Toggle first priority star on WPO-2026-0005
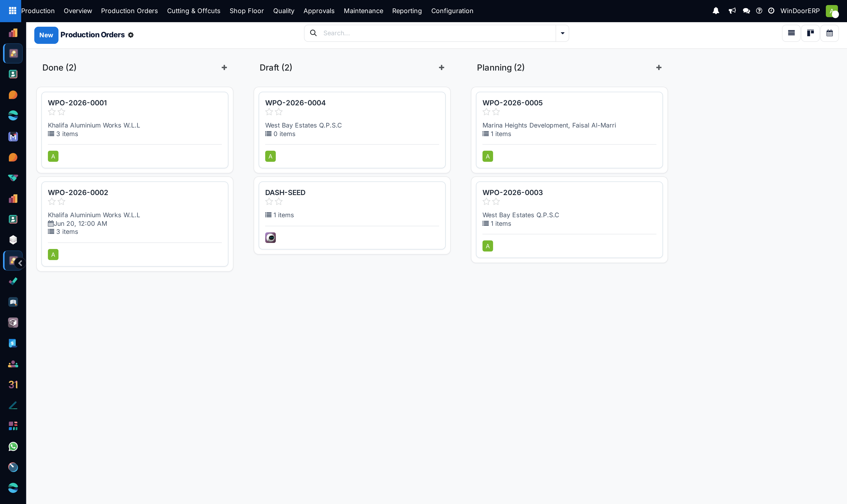The width and height of the screenshot is (847, 504). [487, 112]
